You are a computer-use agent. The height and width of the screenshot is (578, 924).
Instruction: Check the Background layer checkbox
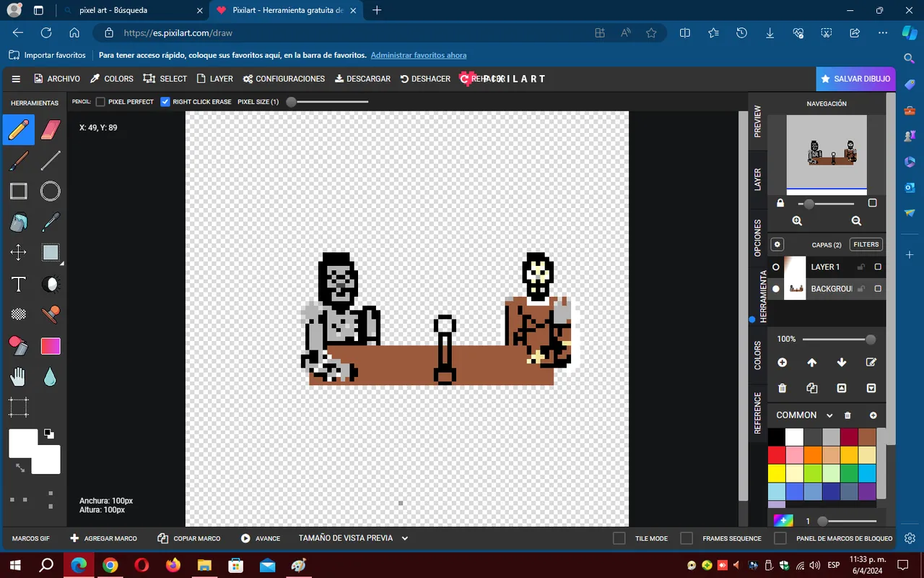point(878,289)
